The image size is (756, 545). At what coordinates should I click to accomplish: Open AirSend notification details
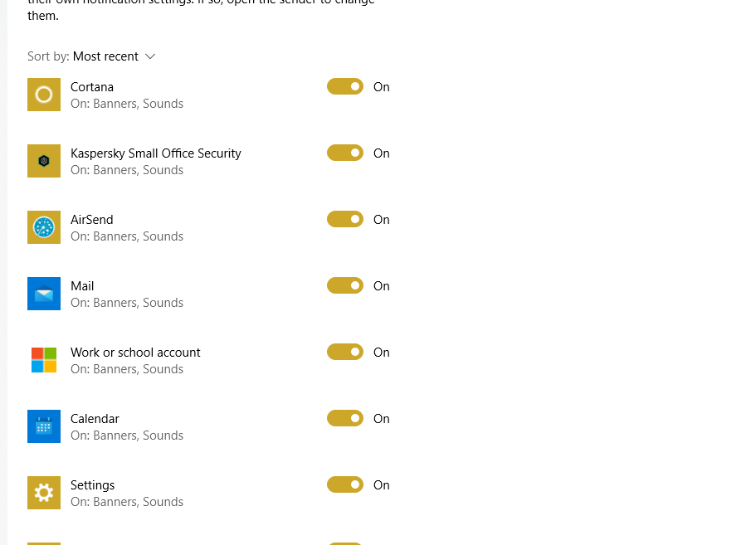(x=91, y=219)
